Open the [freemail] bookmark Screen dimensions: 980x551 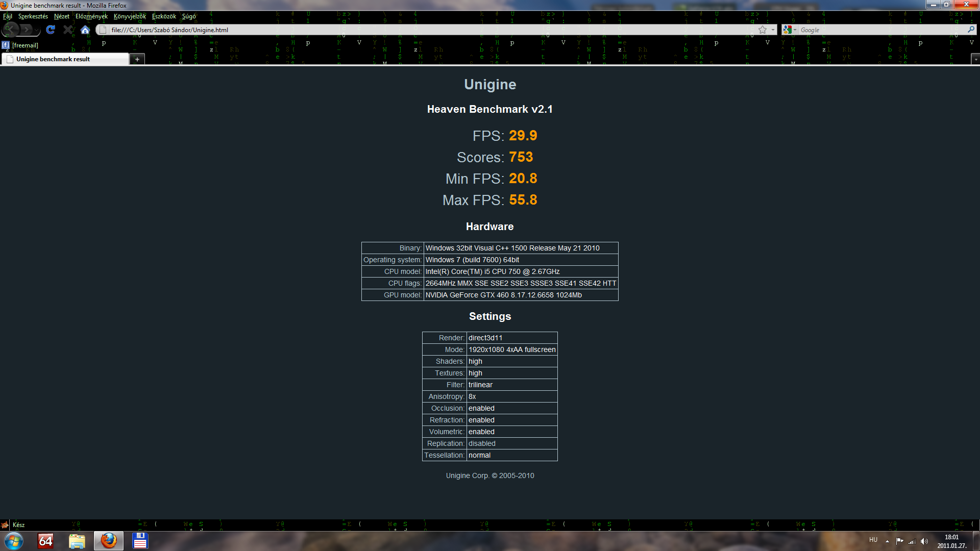(20, 45)
